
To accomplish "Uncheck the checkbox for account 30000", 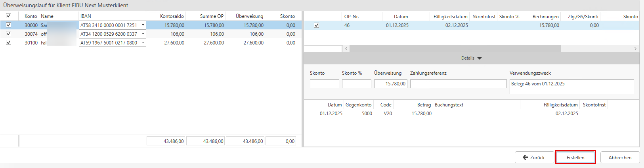I will [x=8, y=25].
